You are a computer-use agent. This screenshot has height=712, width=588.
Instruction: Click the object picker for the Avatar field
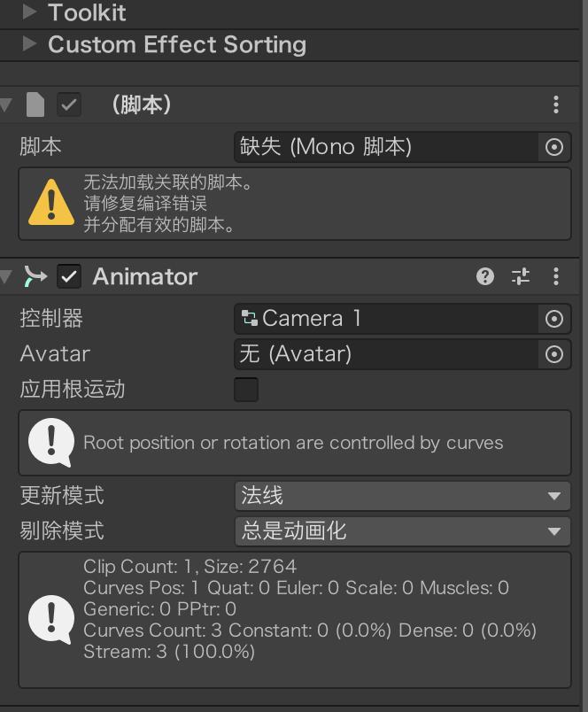tap(554, 354)
